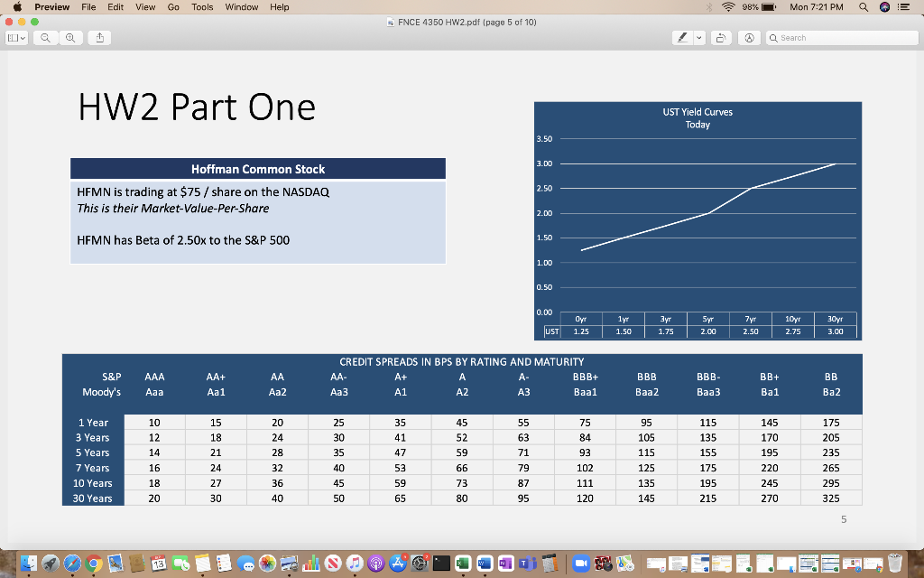924x578 pixels.
Task: Open Reminders from the Dock
Action: tap(224, 564)
